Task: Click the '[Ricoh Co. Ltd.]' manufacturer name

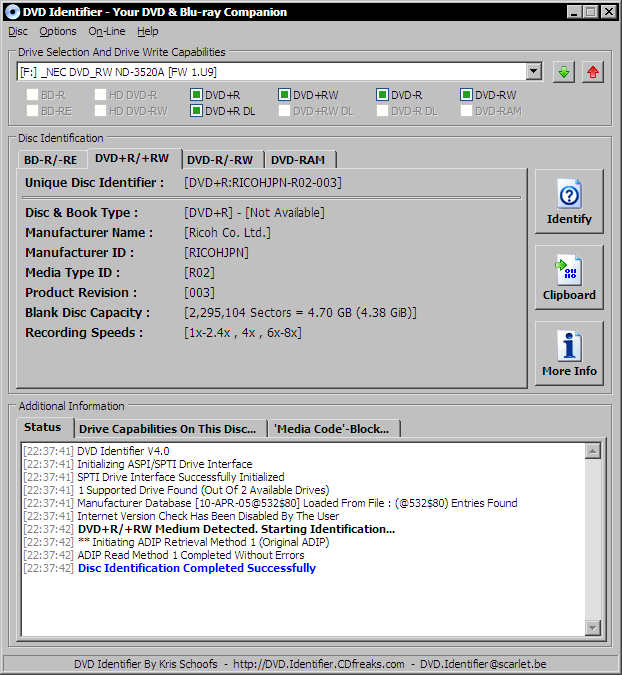Action: 227,233
